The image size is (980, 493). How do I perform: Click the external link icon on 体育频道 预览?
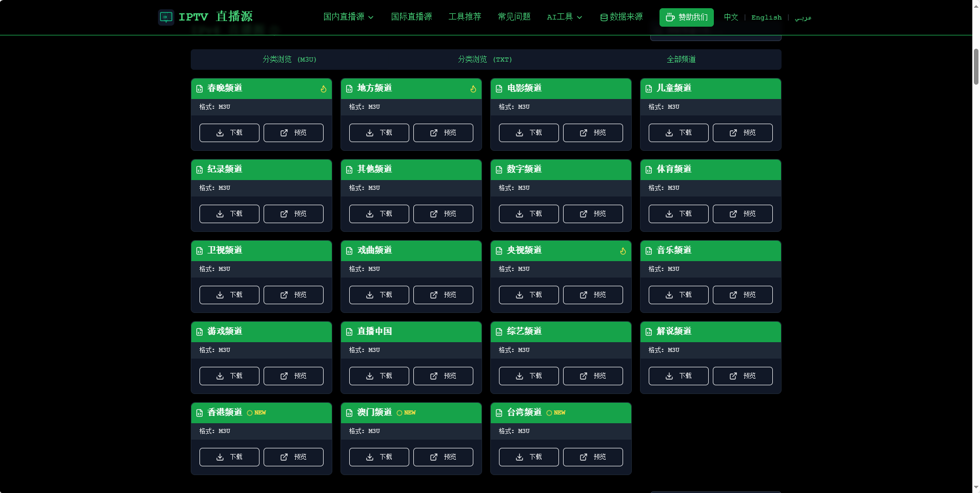click(x=733, y=214)
